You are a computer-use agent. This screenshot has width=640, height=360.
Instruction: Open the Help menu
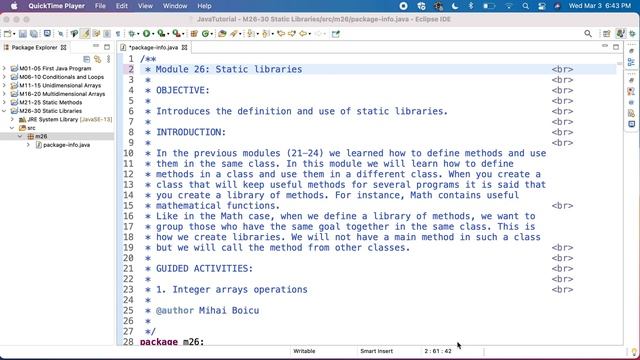click(x=204, y=6)
